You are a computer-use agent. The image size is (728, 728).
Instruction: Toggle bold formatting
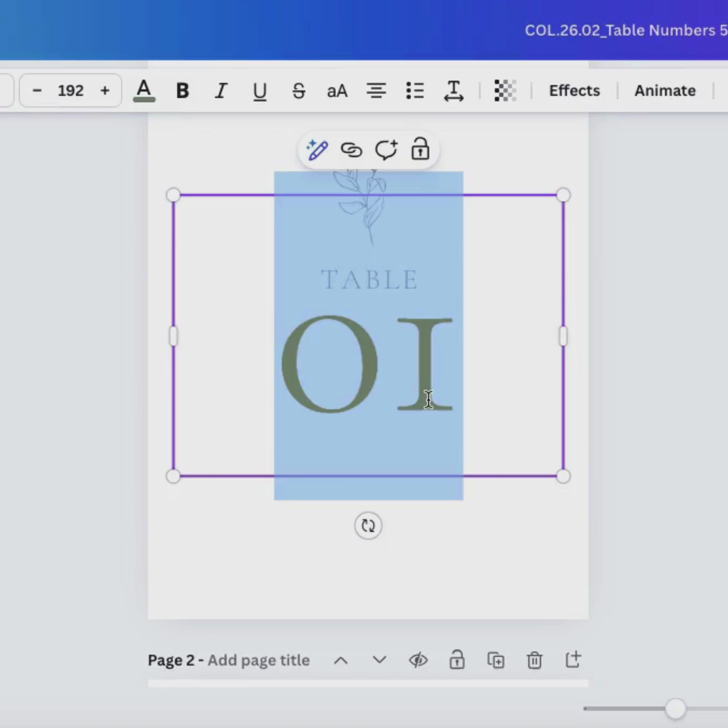(183, 90)
